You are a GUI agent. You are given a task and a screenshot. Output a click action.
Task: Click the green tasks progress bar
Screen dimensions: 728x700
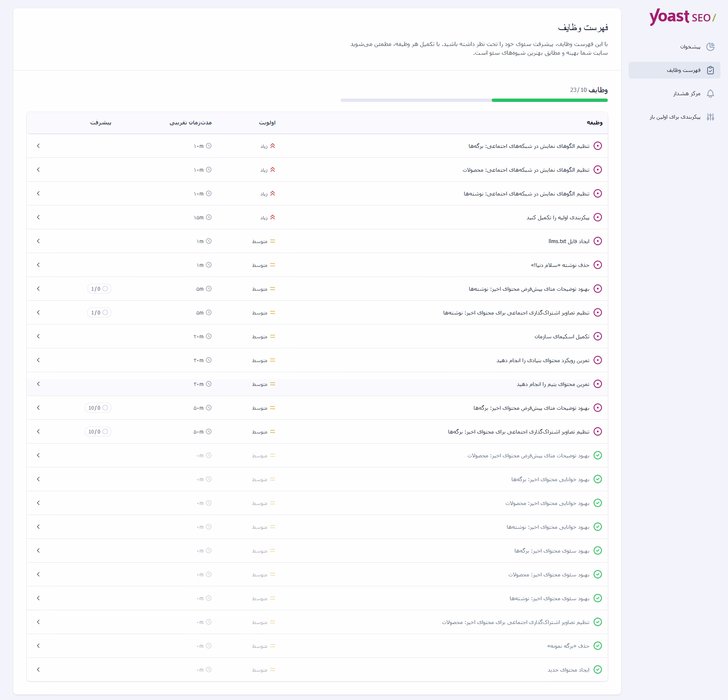pyautogui.click(x=550, y=100)
